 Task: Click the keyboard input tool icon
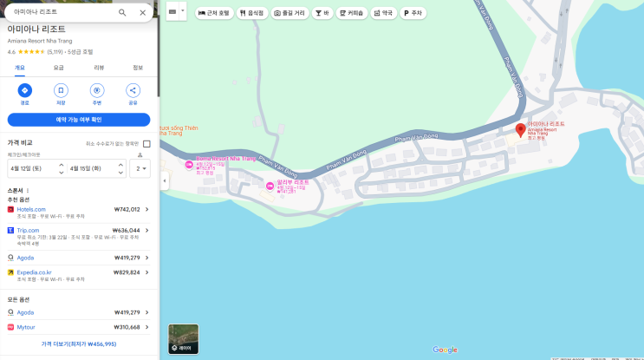click(172, 12)
